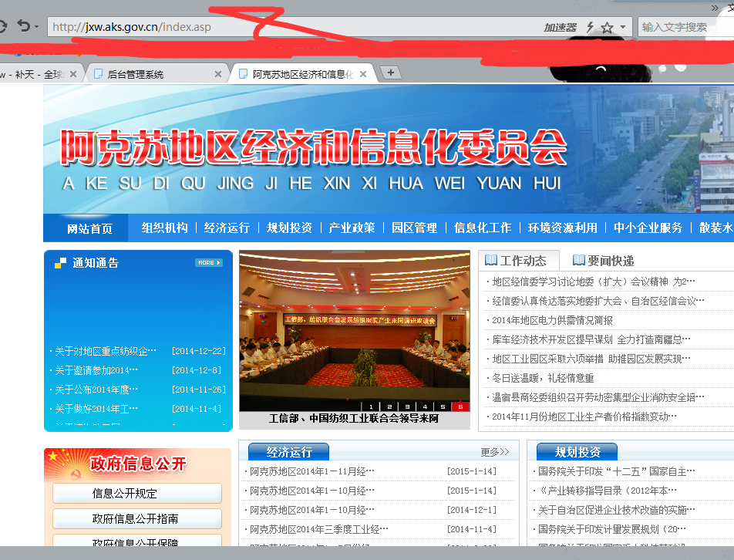Screen dimensions: 734x560
Task: Click 更多>> in 经济运行 section
Action: [495, 452]
